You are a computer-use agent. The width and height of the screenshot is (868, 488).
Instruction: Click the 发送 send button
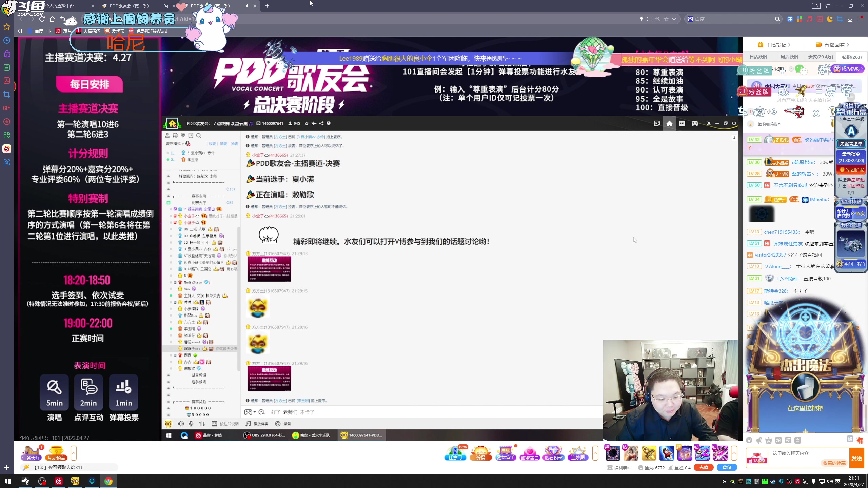point(857,458)
